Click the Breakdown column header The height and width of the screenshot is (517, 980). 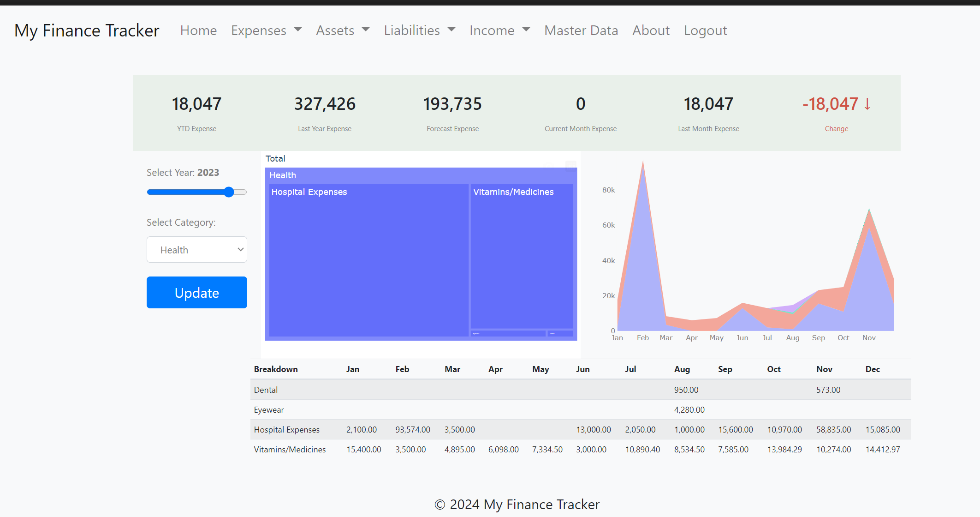click(276, 369)
